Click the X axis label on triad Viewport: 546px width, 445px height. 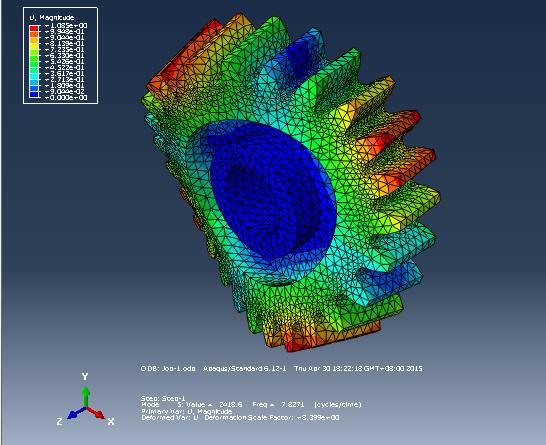coord(111,422)
